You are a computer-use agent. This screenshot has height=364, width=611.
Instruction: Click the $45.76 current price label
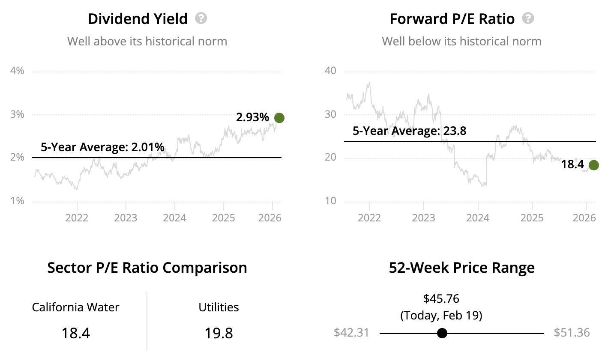point(441,298)
